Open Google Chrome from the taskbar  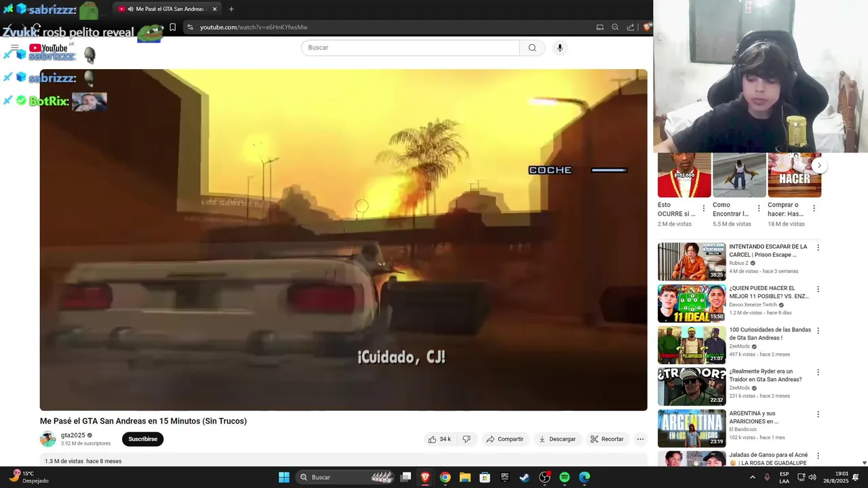(445, 477)
